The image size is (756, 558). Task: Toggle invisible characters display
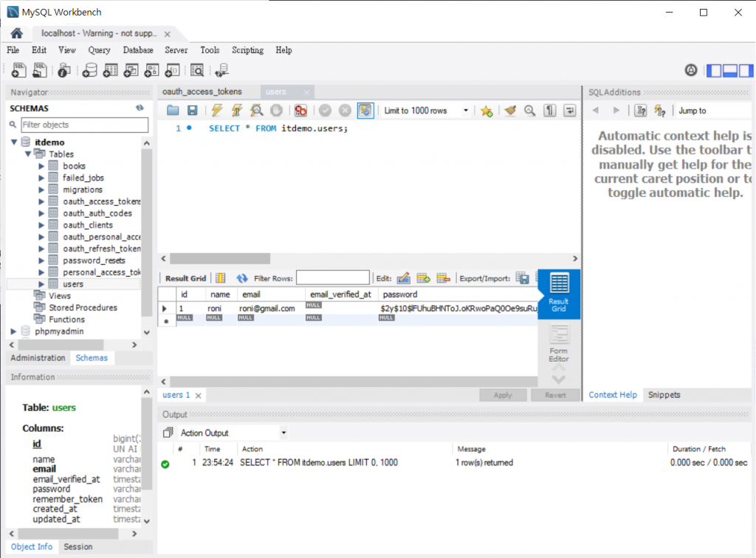pos(549,111)
